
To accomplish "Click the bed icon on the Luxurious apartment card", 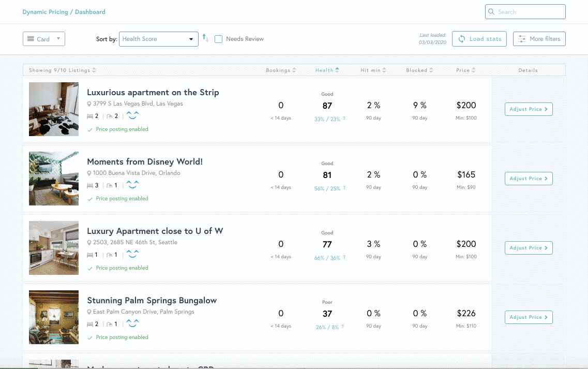I will 90,116.
